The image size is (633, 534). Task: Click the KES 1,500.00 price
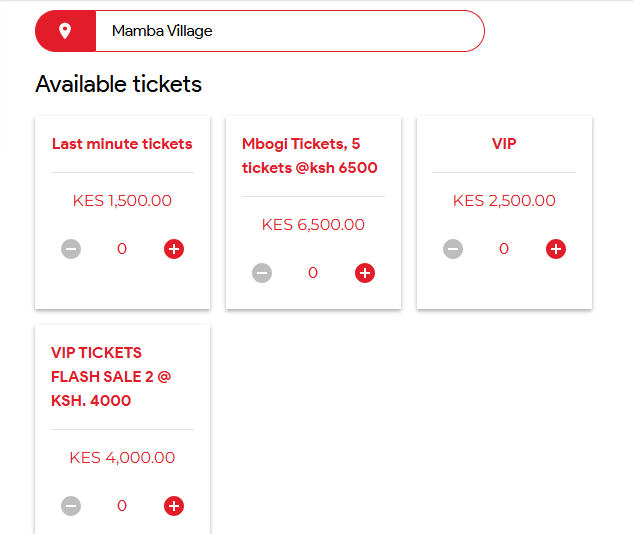(x=122, y=201)
